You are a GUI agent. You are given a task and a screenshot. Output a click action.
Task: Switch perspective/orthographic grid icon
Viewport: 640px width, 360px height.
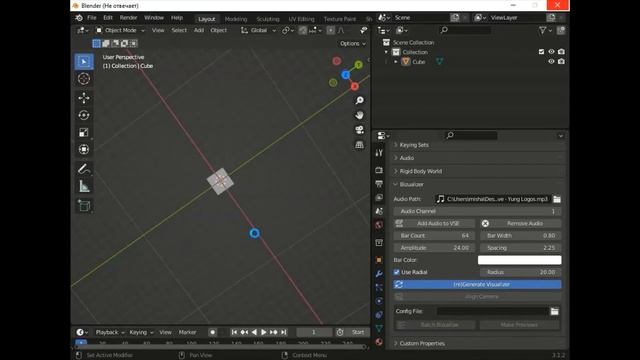[x=359, y=145]
